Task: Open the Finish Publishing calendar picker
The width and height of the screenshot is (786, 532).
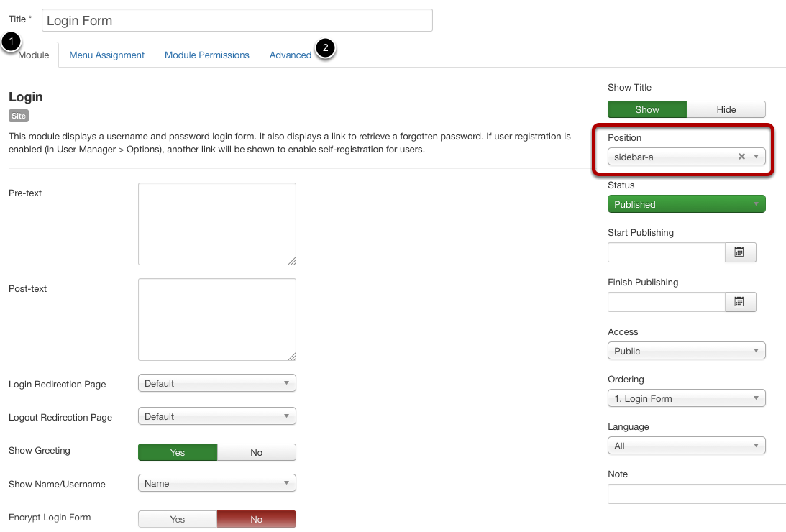Action: tap(741, 301)
